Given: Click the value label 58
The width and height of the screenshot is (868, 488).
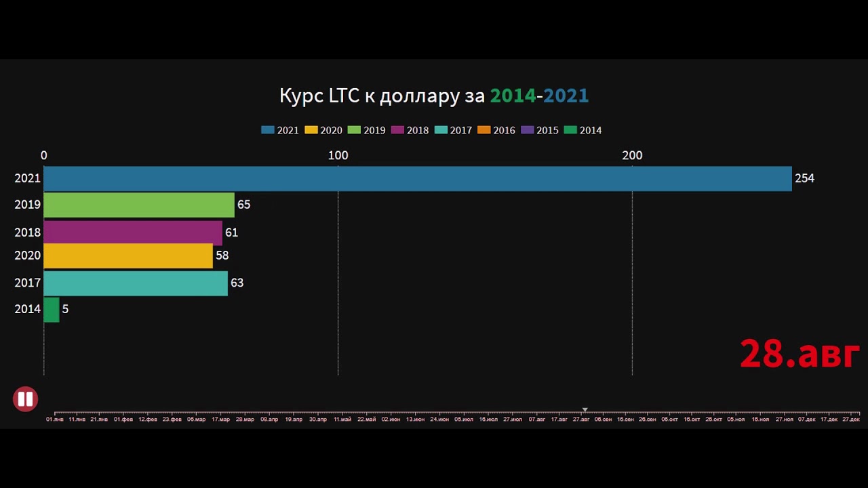Looking at the screenshot, I should [222, 256].
